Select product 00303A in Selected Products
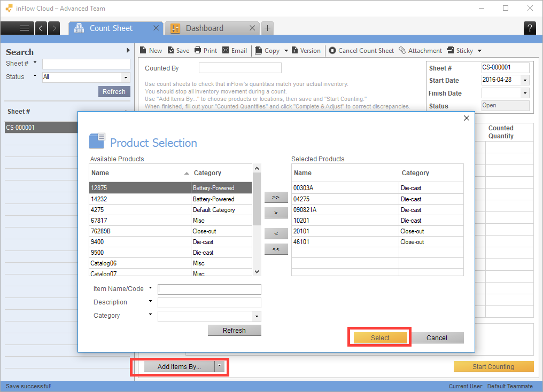 (377, 188)
